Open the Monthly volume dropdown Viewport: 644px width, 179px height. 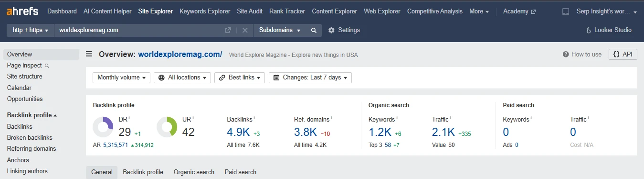click(x=121, y=78)
